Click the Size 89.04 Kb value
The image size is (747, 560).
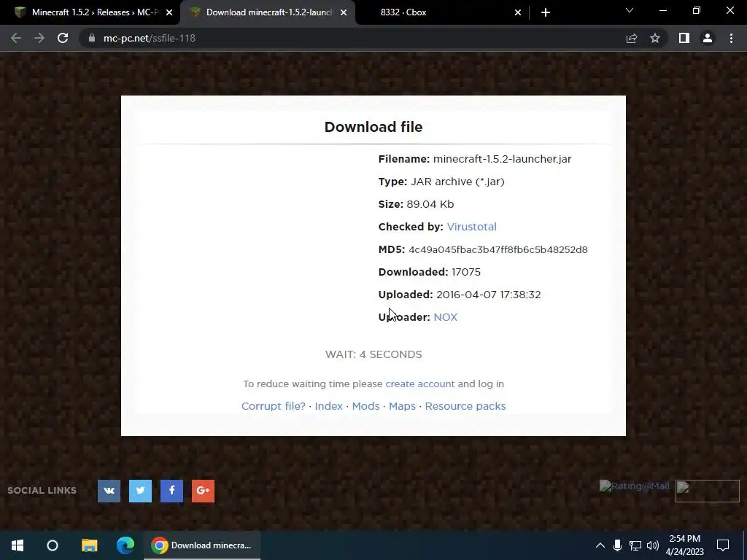point(430,204)
